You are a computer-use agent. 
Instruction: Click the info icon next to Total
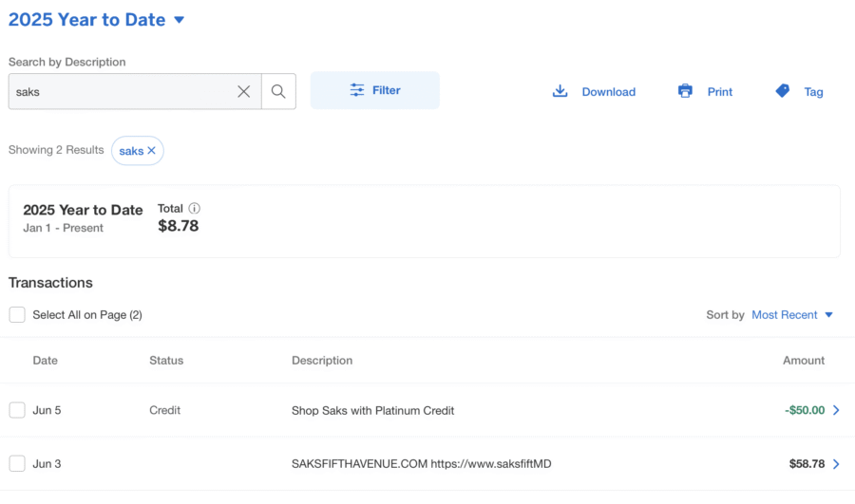click(x=195, y=209)
